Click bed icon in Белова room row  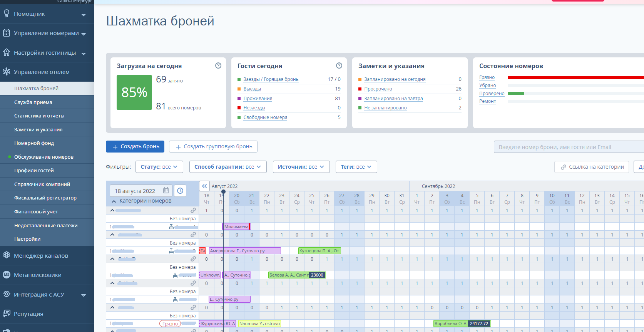(175, 275)
